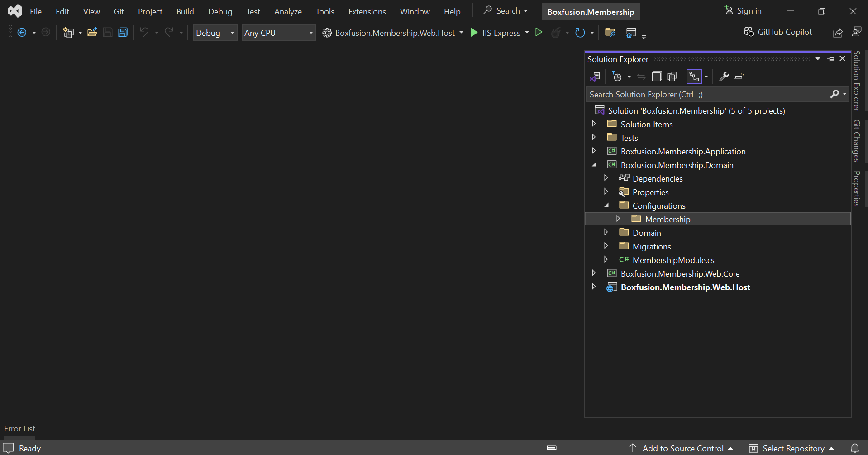Open the Extensions menu
Image resolution: width=868 pixels, height=455 pixels.
[367, 11]
